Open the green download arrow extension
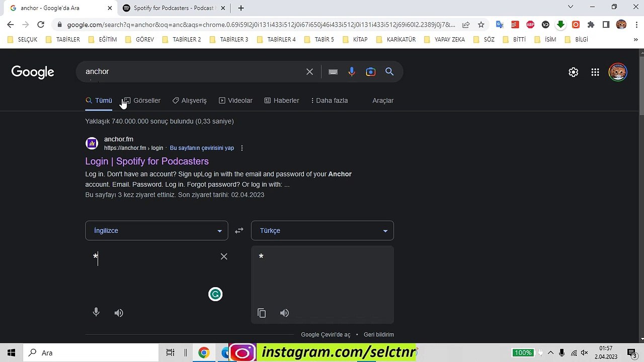This screenshot has width=644, height=362. point(560,25)
